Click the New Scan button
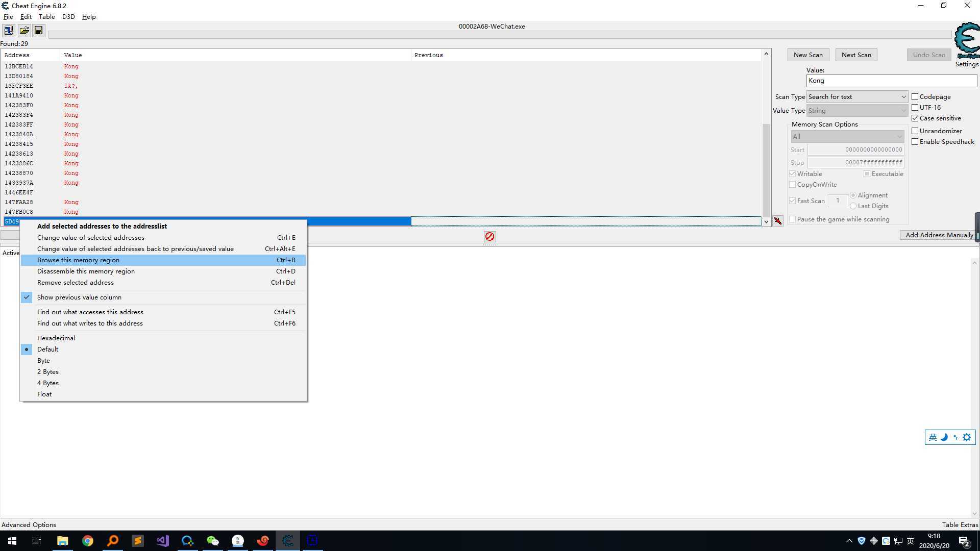The image size is (980, 551). point(808,55)
